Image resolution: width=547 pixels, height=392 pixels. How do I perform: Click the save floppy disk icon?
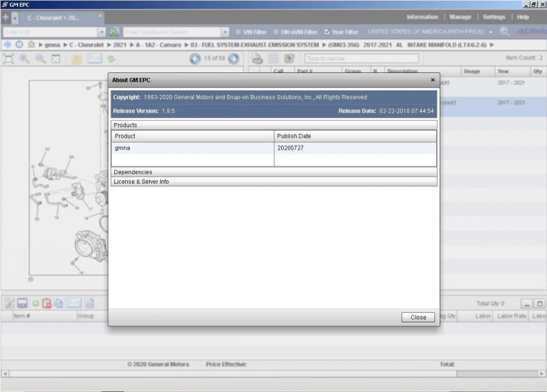pos(23,303)
